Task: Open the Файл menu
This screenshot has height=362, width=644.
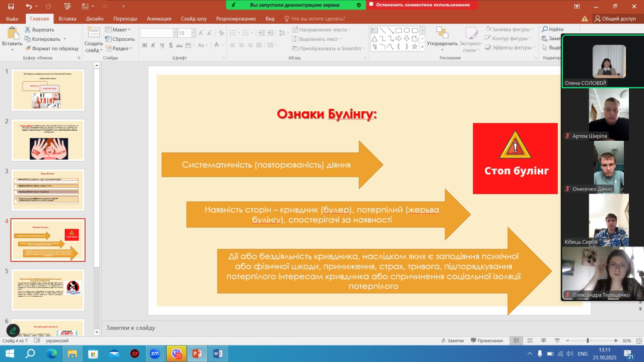Action: (12, 18)
